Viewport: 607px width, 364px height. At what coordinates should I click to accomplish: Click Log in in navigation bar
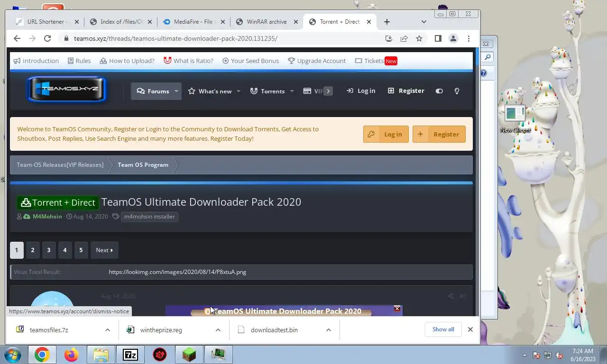361,91
